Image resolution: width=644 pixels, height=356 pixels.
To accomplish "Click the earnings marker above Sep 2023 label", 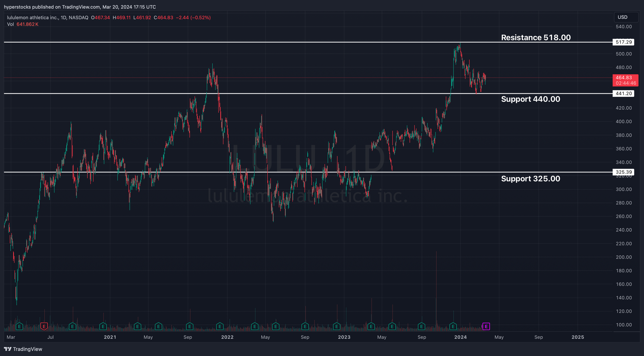I will (x=421, y=326).
